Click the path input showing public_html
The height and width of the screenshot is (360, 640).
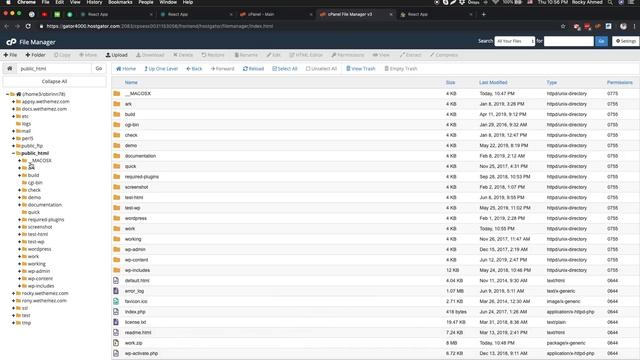(x=54, y=69)
